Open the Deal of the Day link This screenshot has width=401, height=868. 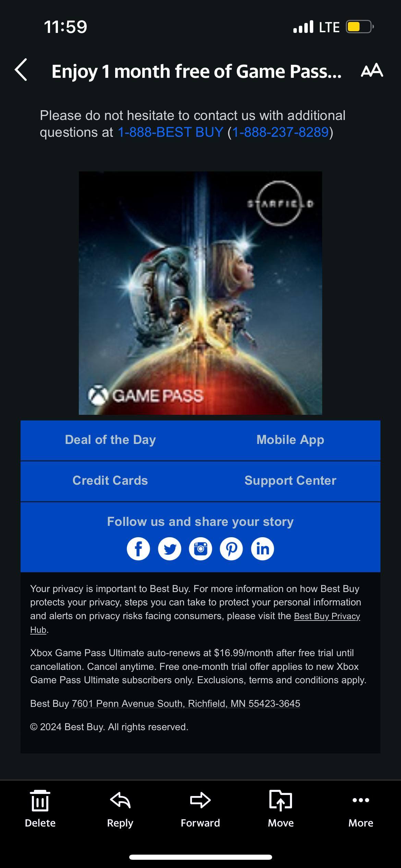click(110, 440)
